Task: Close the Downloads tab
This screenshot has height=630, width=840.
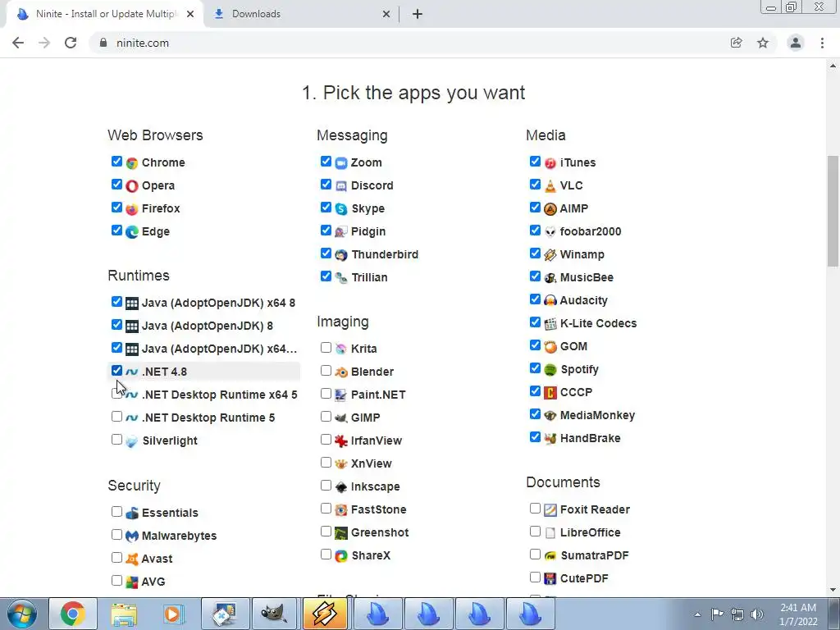Action: point(386,15)
